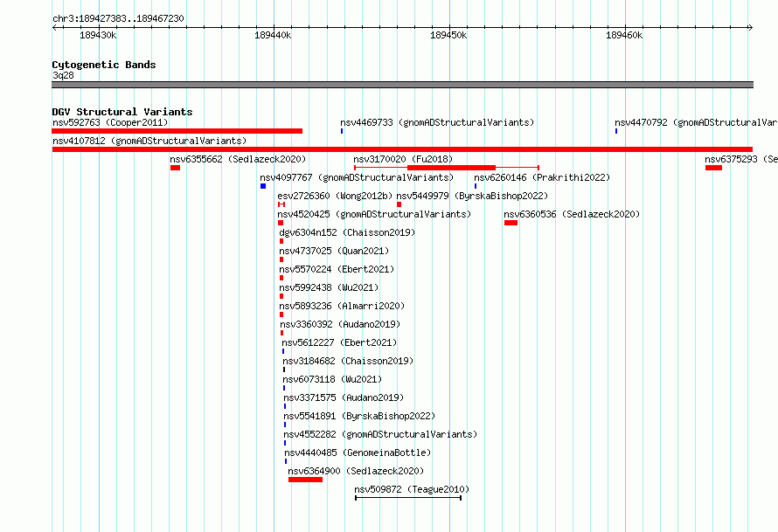Open nsv3184682 (Chaisson2019) label

[x=348, y=361]
